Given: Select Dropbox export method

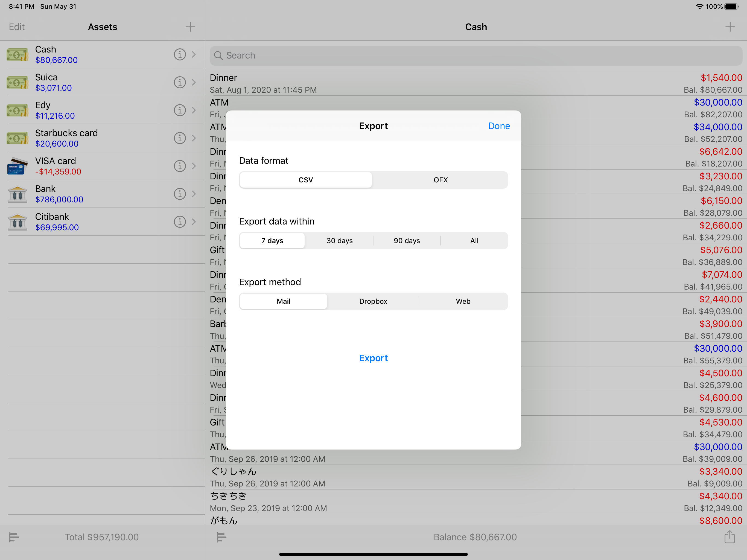Looking at the screenshot, I should [x=373, y=302].
